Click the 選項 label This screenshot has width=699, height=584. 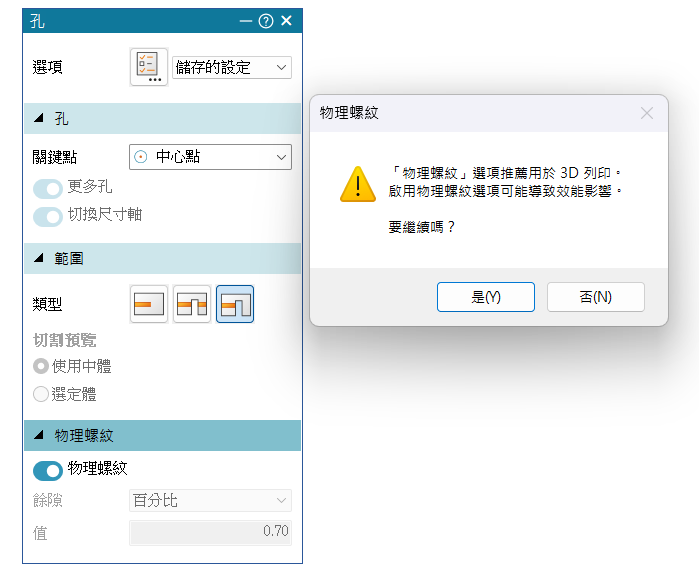47,67
